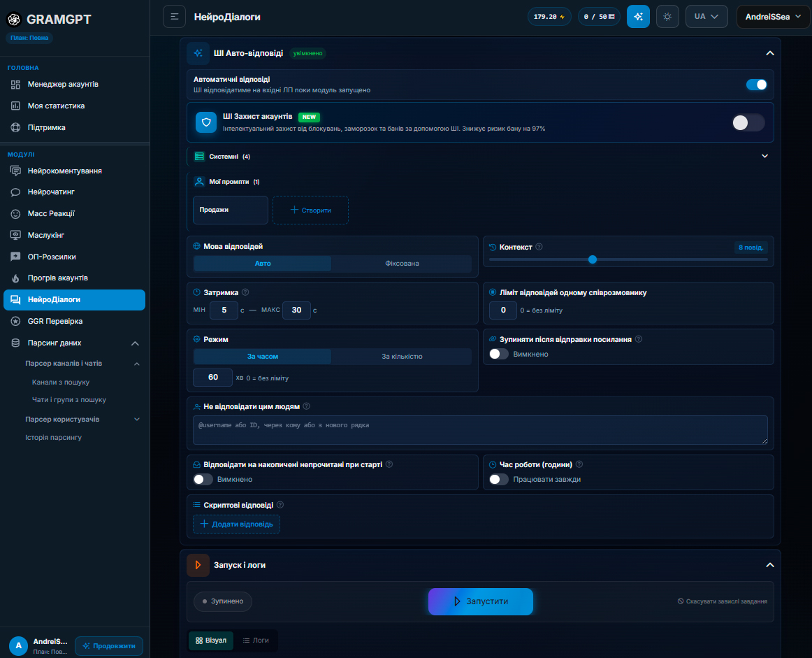
Task: Switch to the Логи tab
Action: click(x=256, y=641)
